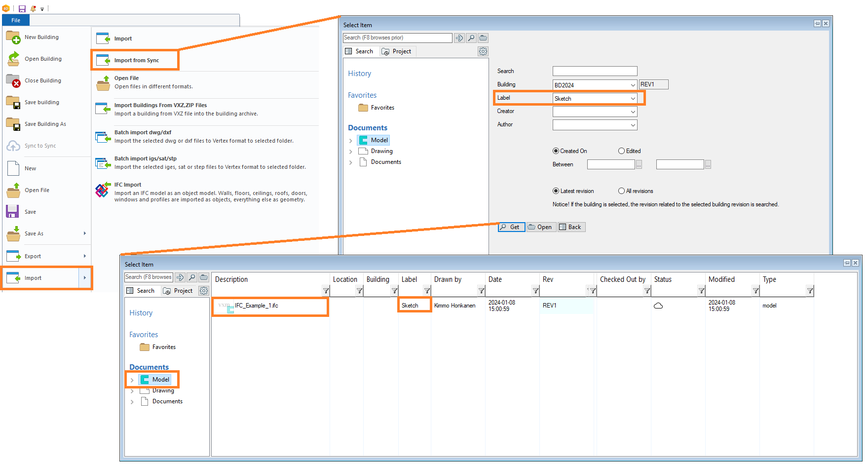Open settings gear in upper Select Item dialog
868x464 pixels.
(483, 51)
